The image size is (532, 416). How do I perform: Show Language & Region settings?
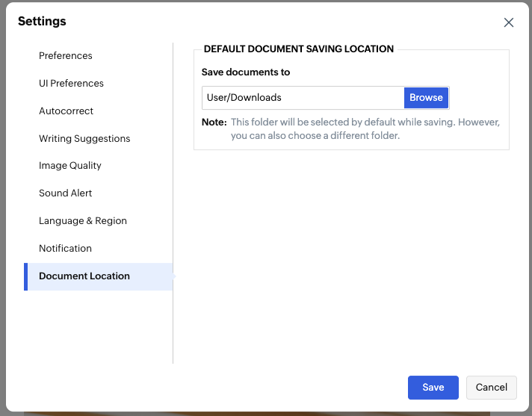click(83, 221)
